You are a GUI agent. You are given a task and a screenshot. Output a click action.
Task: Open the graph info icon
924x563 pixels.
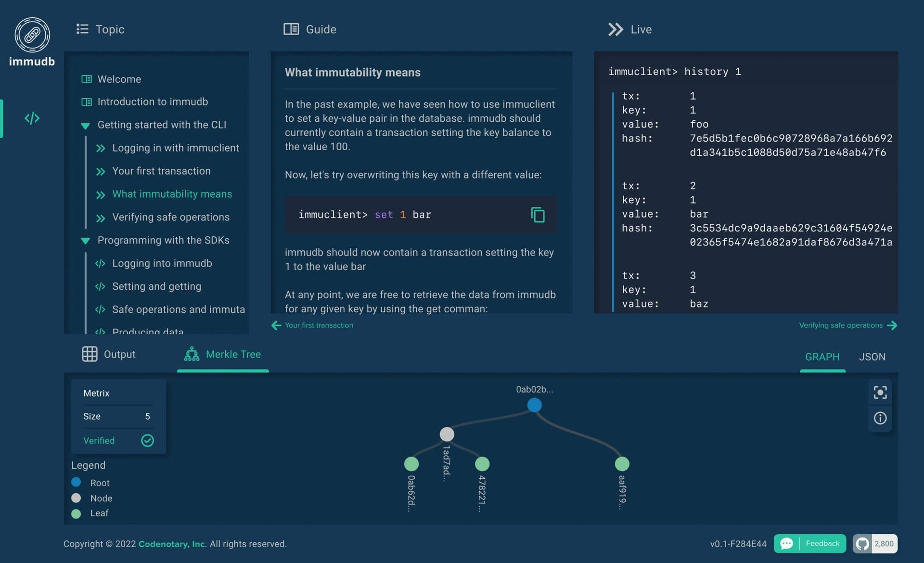coord(880,418)
